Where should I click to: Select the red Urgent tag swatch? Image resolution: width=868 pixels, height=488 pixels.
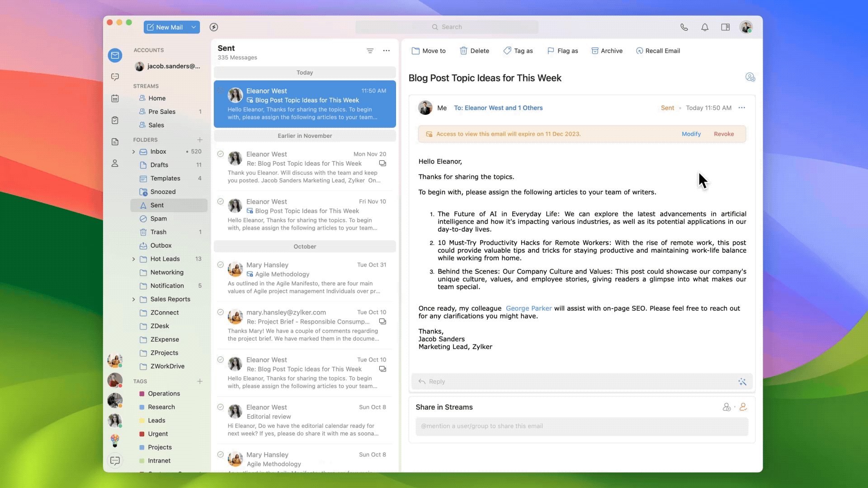click(x=142, y=434)
